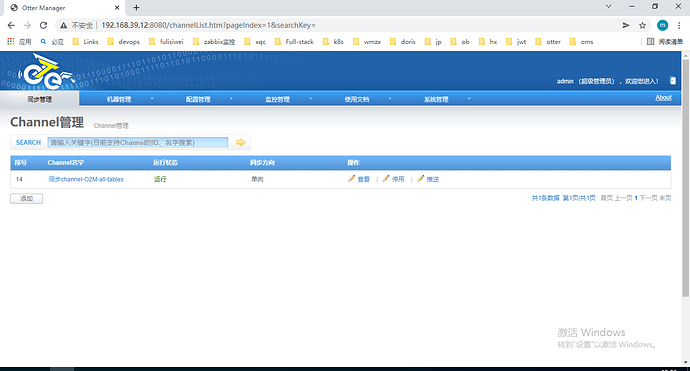Click the pencil icon beside 停用
Image resolution: width=690 pixels, height=371 pixels.
tap(386, 178)
